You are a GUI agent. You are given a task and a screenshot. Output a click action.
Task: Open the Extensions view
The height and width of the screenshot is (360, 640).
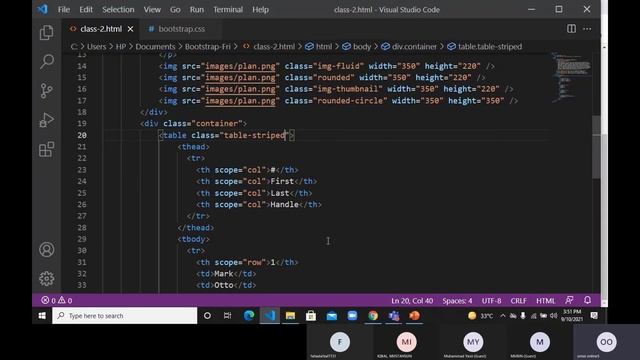point(47,149)
